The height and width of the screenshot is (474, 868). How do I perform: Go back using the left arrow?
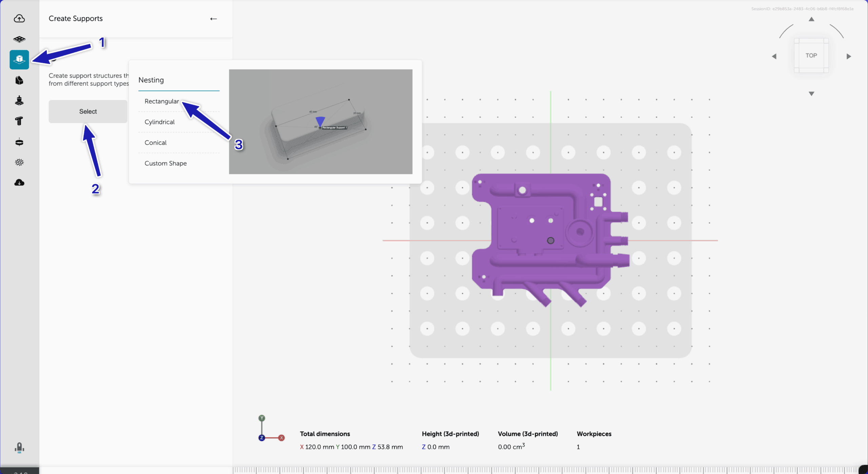pyautogui.click(x=213, y=19)
